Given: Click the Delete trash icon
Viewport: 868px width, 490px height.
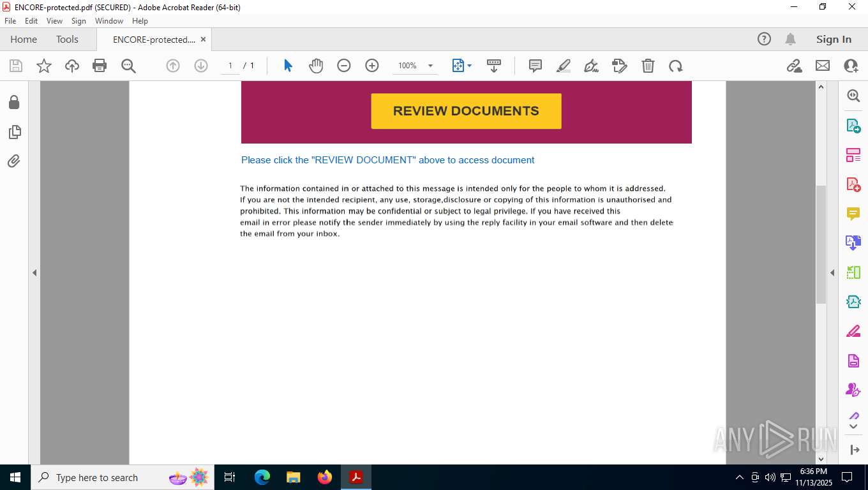Looking at the screenshot, I should point(648,66).
